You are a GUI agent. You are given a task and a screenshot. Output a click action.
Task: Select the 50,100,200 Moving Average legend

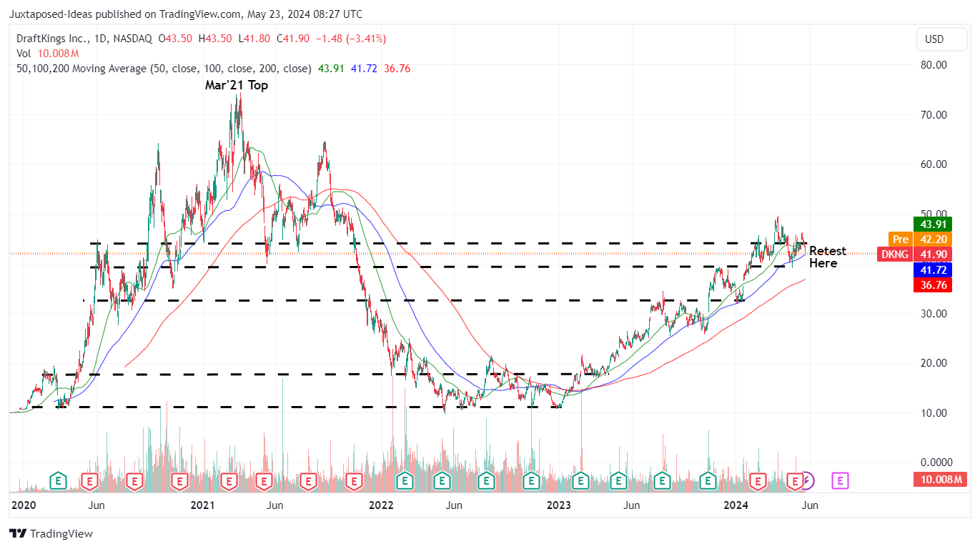pyautogui.click(x=164, y=69)
